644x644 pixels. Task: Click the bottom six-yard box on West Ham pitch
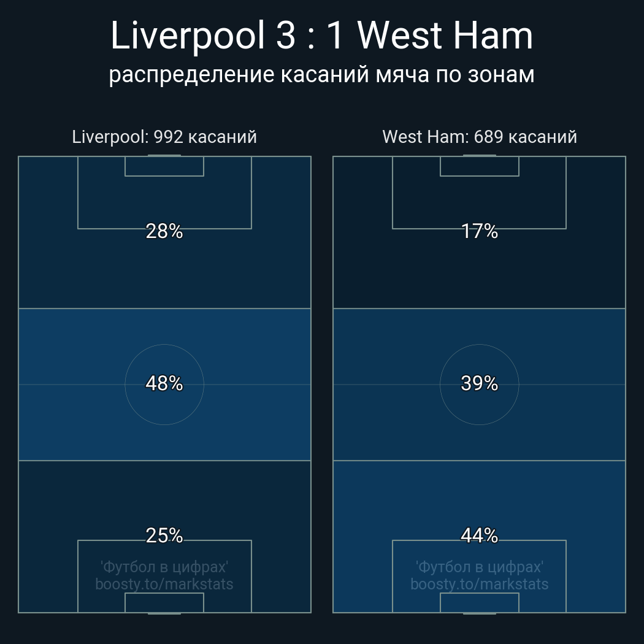click(479, 602)
